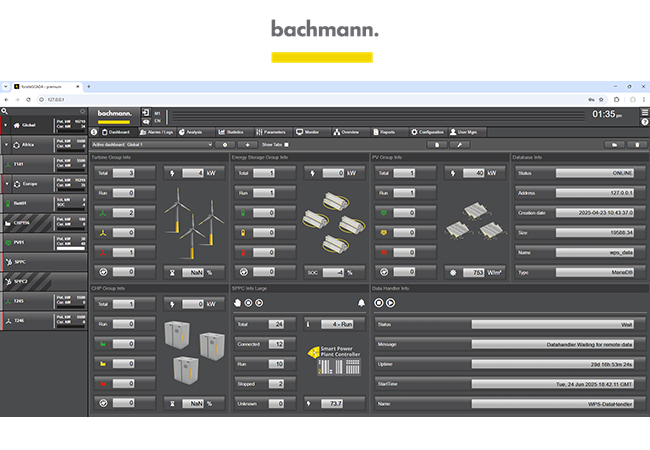This screenshot has height=450, width=650.
Task: Open the Active dashboard Global 1 dropdown
Action: 152,145
